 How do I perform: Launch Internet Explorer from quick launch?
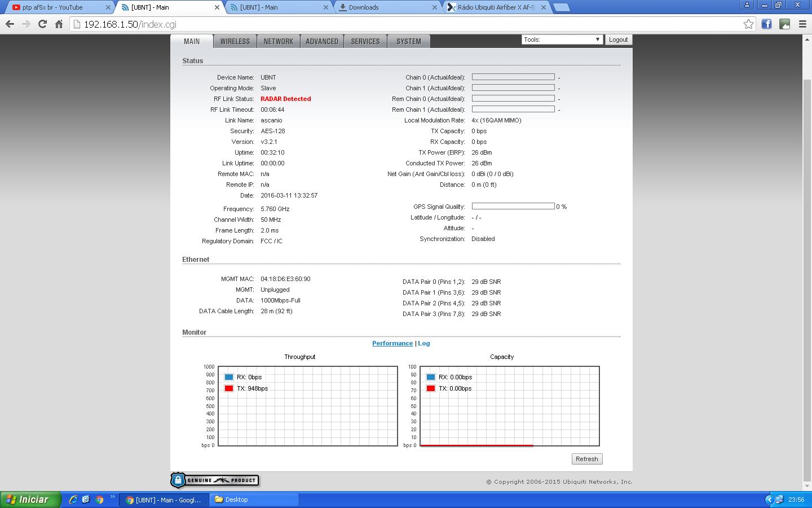point(73,500)
